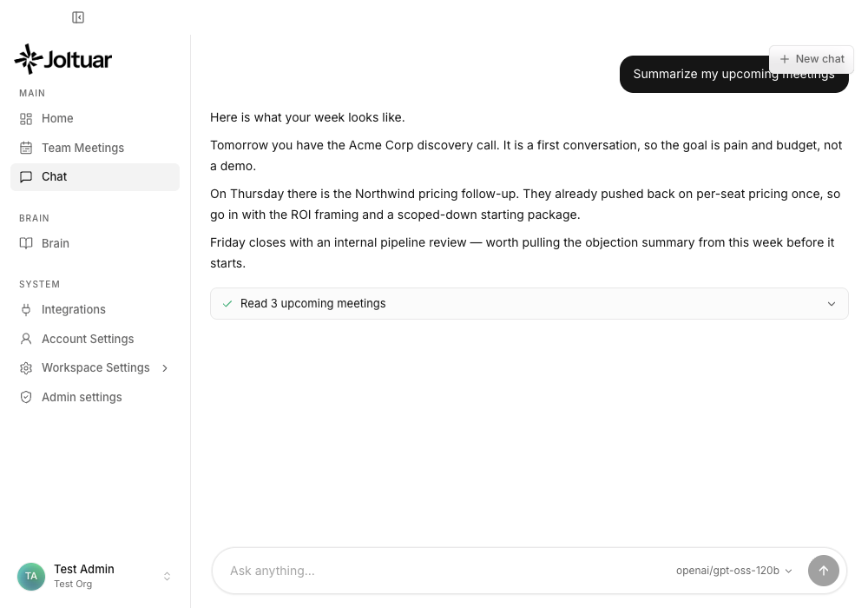
Task: Click the Account Settings person icon
Action: point(26,339)
